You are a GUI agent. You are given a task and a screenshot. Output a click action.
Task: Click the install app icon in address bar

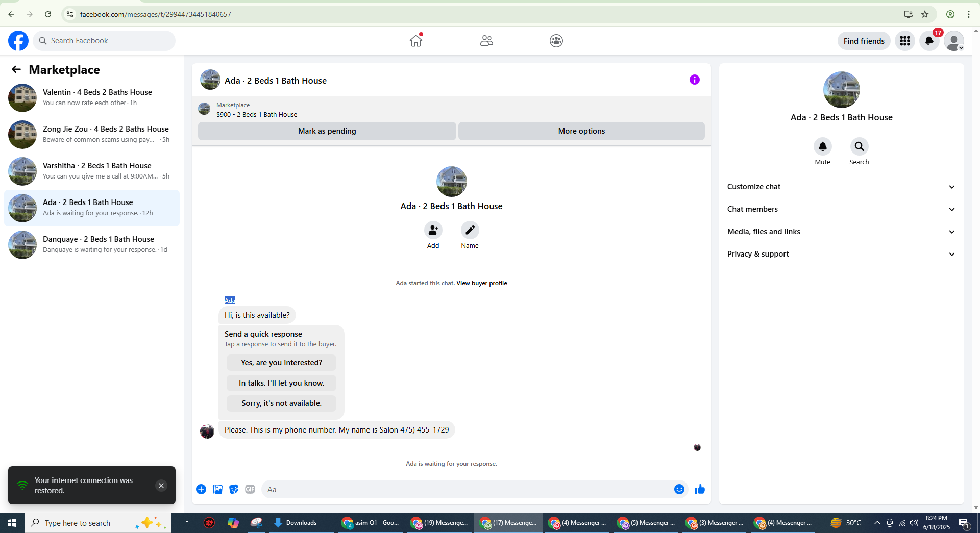pos(908,14)
